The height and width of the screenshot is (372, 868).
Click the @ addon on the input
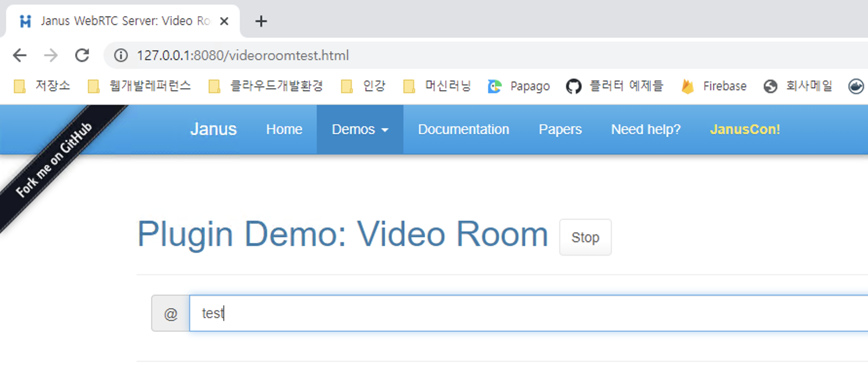pyautogui.click(x=170, y=313)
